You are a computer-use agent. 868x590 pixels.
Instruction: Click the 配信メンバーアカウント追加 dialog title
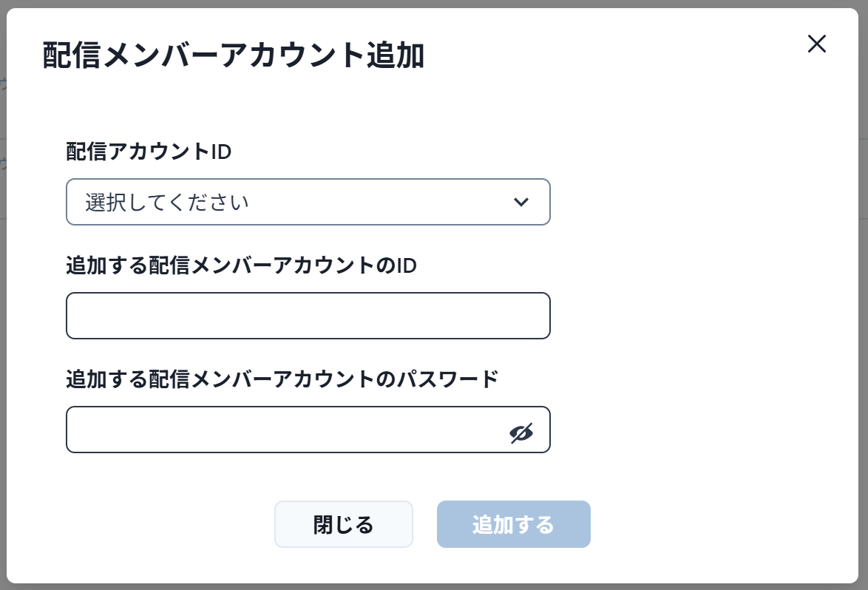coord(234,56)
